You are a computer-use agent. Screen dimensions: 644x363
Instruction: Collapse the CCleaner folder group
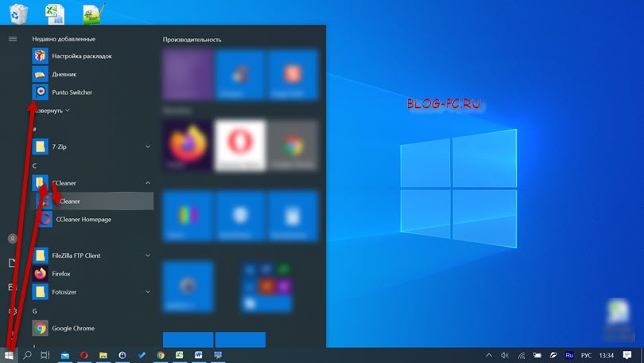pyautogui.click(x=148, y=183)
